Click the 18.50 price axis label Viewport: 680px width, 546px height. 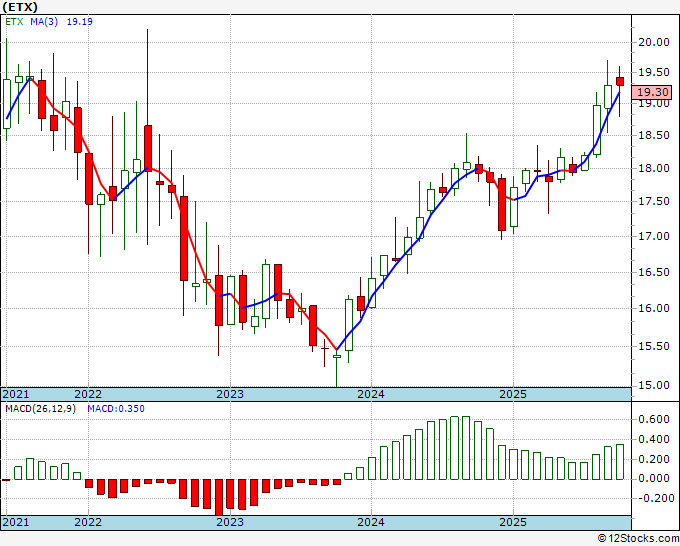pyautogui.click(x=654, y=135)
